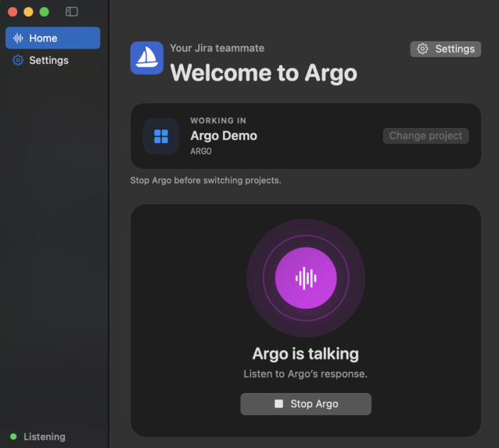Click the Argo Demo project name
499x448 pixels.
(x=224, y=136)
